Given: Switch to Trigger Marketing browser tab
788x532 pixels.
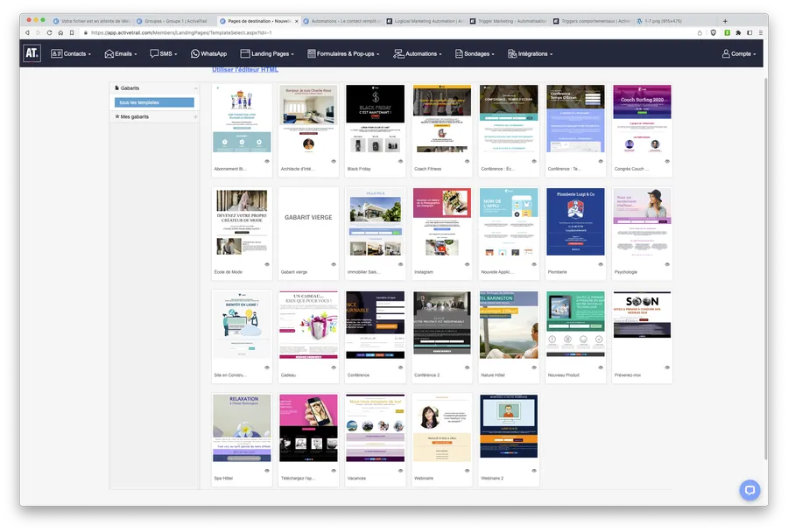Looking at the screenshot, I should [509, 21].
